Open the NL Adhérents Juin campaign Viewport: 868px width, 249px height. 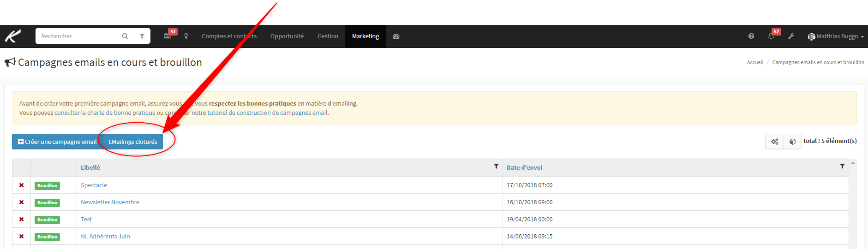105,236
